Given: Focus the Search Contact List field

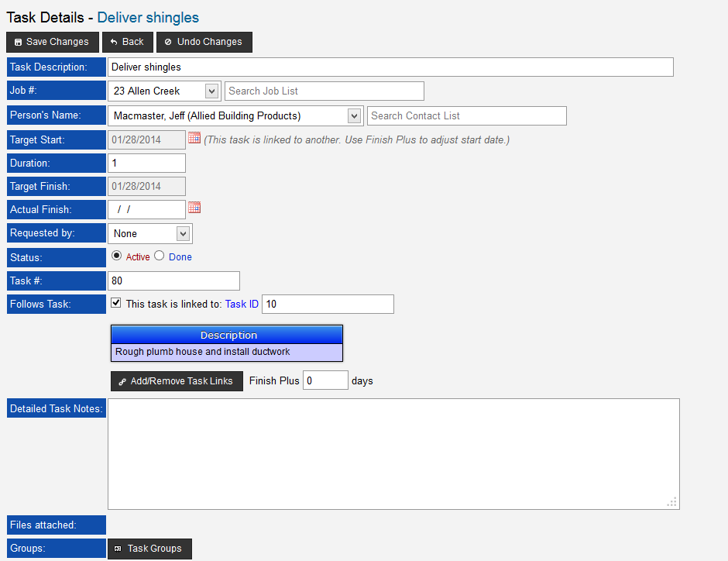Looking at the screenshot, I should coord(466,116).
